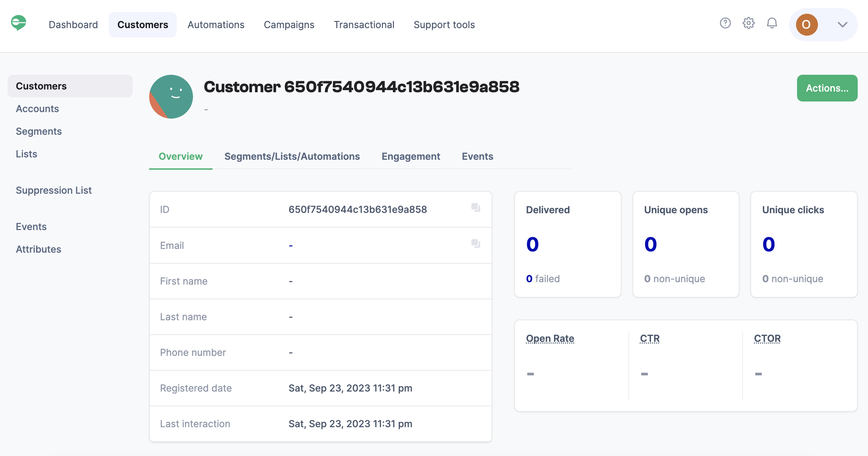Click the customer title heading

[x=362, y=87]
